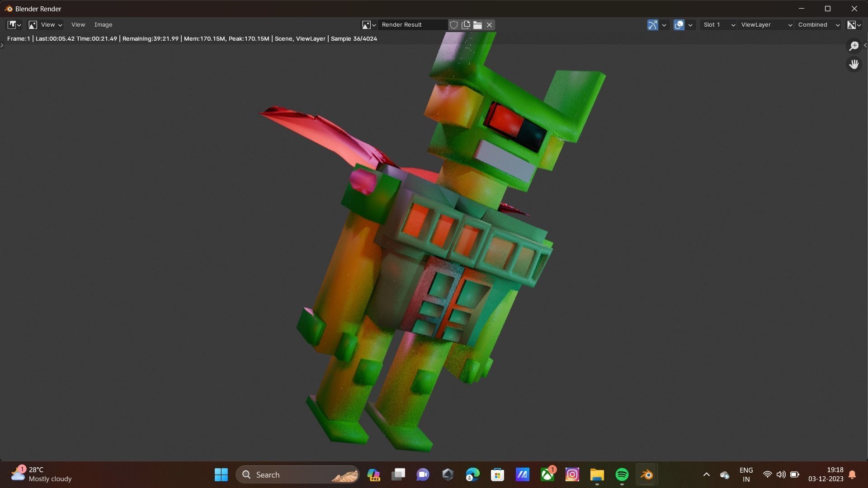Screen dimensions: 868x488
Task: Toggle fake user shield for image
Action: pyautogui.click(x=454, y=25)
